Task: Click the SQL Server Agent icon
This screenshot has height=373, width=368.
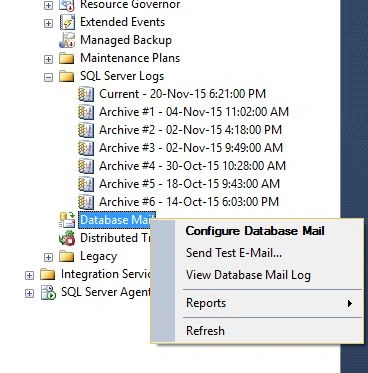Action: click(x=48, y=293)
